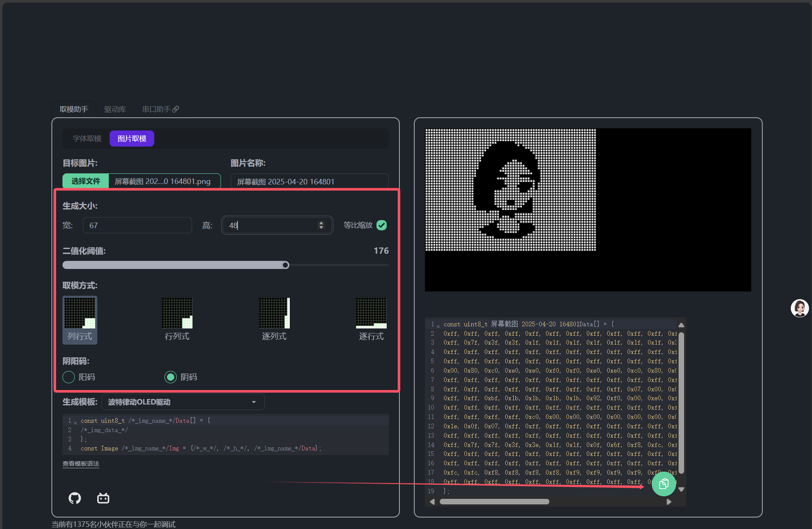Click the threshold value 176
Viewport: 812px width, 529px height.
[x=381, y=251]
